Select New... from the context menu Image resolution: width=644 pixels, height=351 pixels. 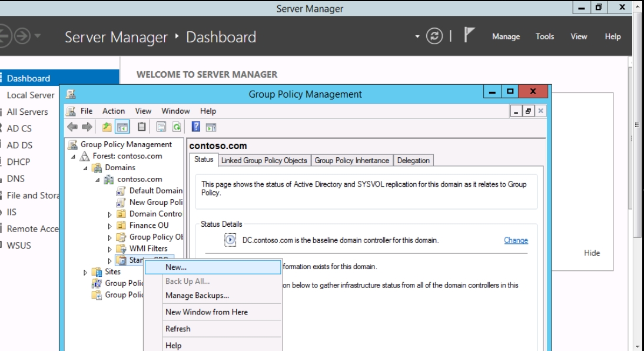(176, 267)
